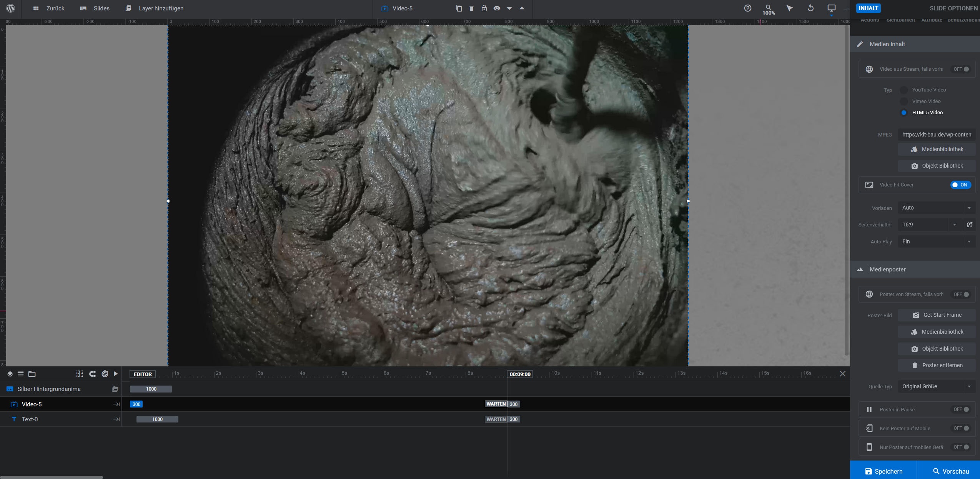This screenshot has height=479, width=980.
Task: Move layer down with the down arrow
Action: tap(509, 8)
